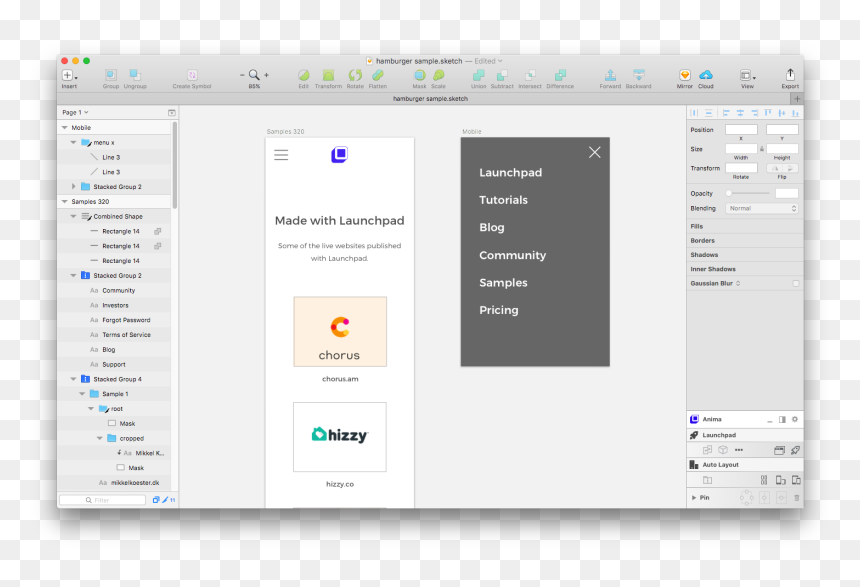Click the layer Filter search field
This screenshot has height=587, width=860.
[103, 500]
